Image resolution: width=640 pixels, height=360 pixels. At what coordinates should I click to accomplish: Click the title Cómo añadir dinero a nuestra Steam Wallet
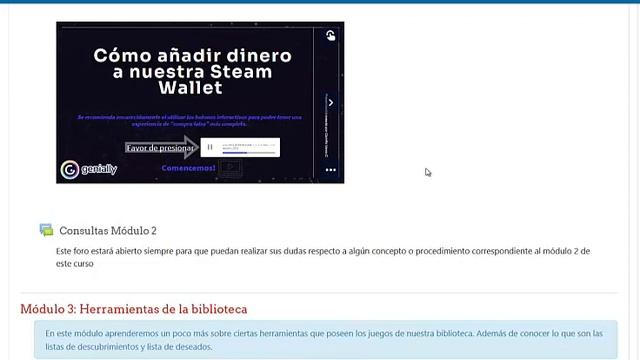[x=192, y=71]
